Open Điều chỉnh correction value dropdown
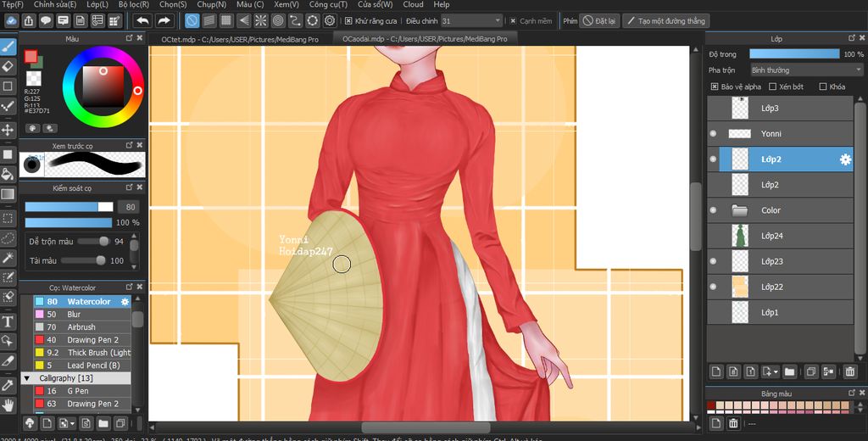The height and width of the screenshot is (441, 868). pos(471,21)
